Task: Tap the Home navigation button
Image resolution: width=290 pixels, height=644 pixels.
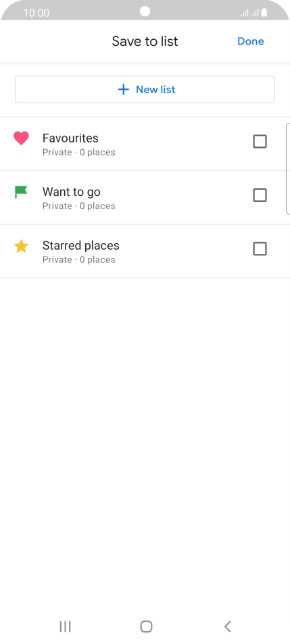Action: click(x=146, y=626)
